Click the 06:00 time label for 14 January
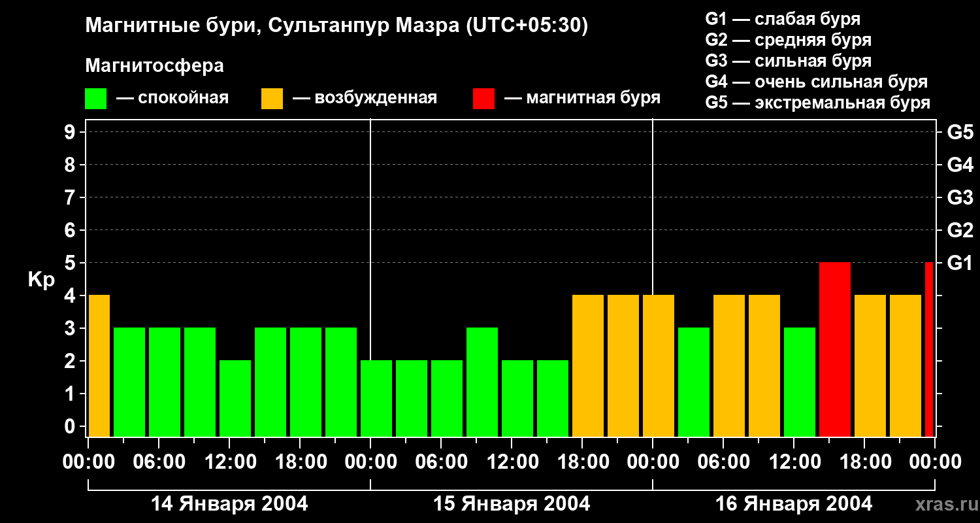Image resolution: width=980 pixels, height=523 pixels. point(160,462)
